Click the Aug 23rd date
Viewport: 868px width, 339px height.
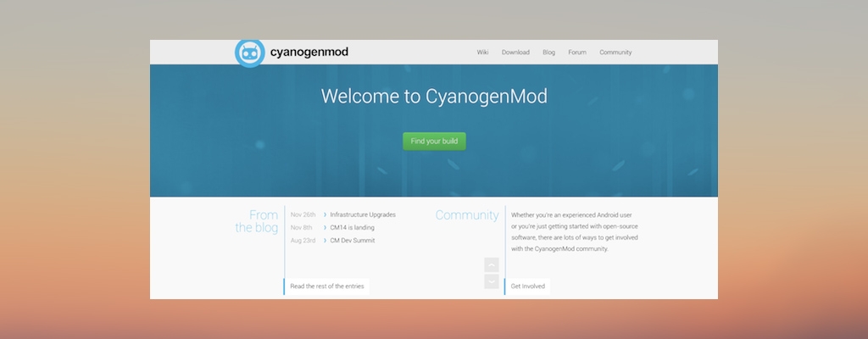(303, 241)
